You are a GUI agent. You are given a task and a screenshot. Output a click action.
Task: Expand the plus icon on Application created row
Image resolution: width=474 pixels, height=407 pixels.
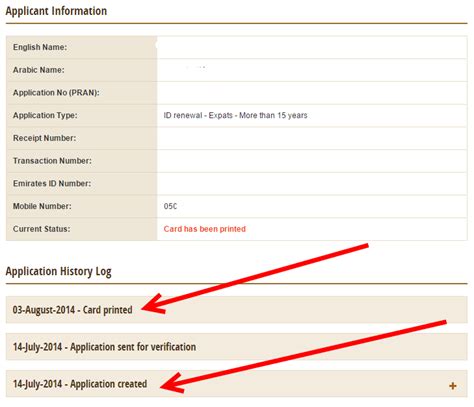[x=452, y=386]
